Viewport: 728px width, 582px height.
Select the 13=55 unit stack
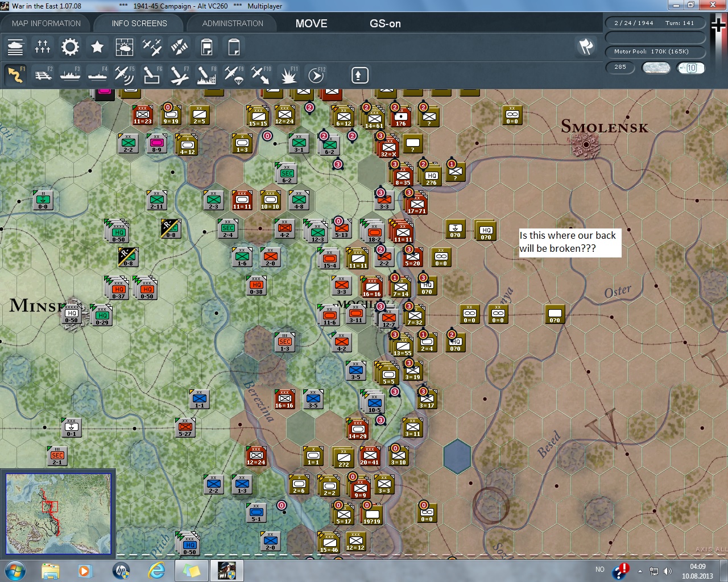coord(402,345)
